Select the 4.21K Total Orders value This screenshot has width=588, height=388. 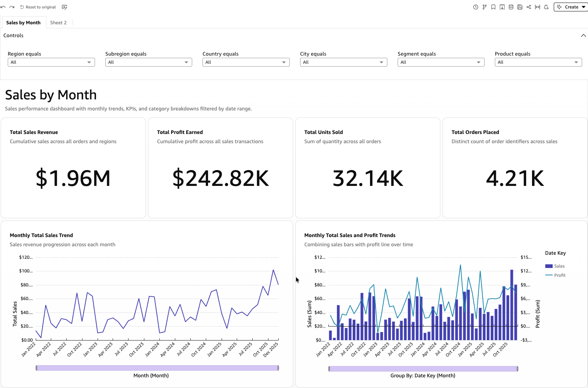pyautogui.click(x=515, y=179)
